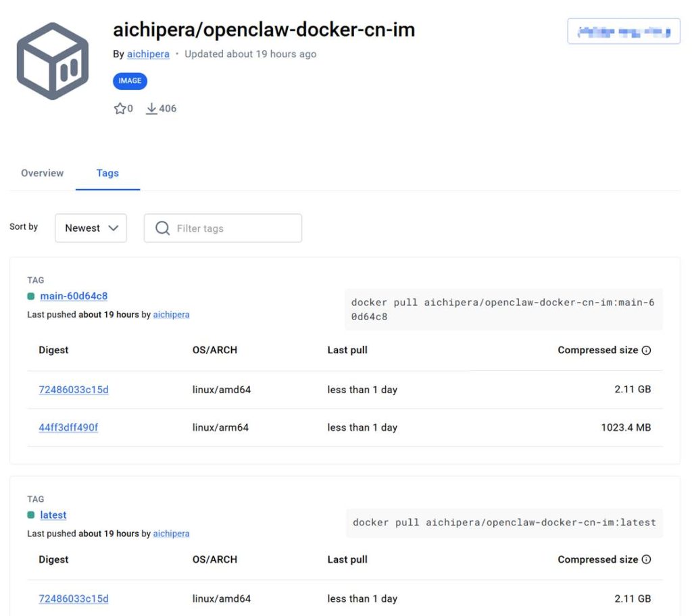The height and width of the screenshot is (616, 692).
Task: Click the green status dot for main-60d64c8
Action: click(x=31, y=297)
